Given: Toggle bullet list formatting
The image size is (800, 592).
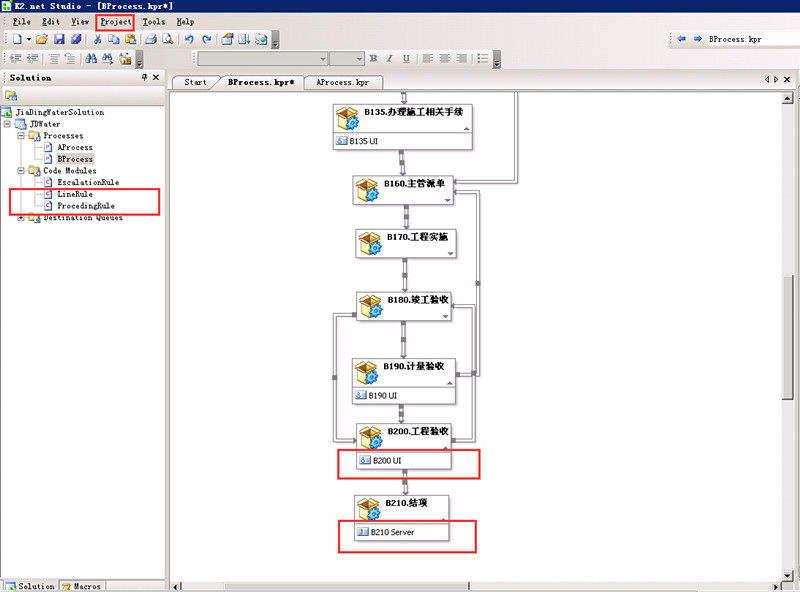Looking at the screenshot, I should (x=483, y=58).
